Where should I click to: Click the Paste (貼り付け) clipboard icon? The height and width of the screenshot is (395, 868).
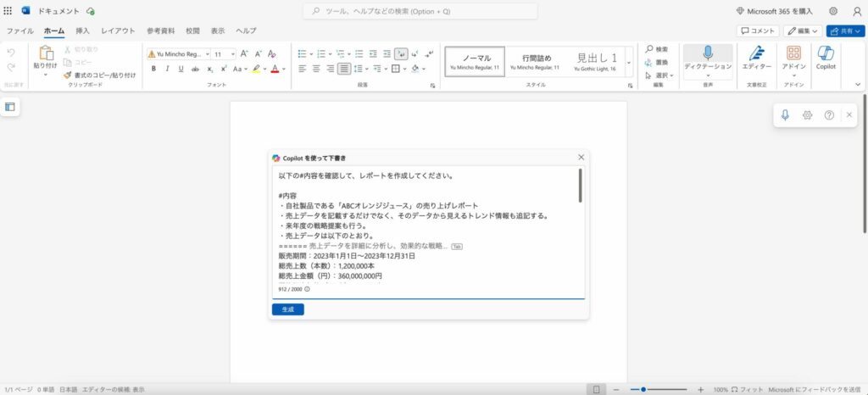(46, 53)
